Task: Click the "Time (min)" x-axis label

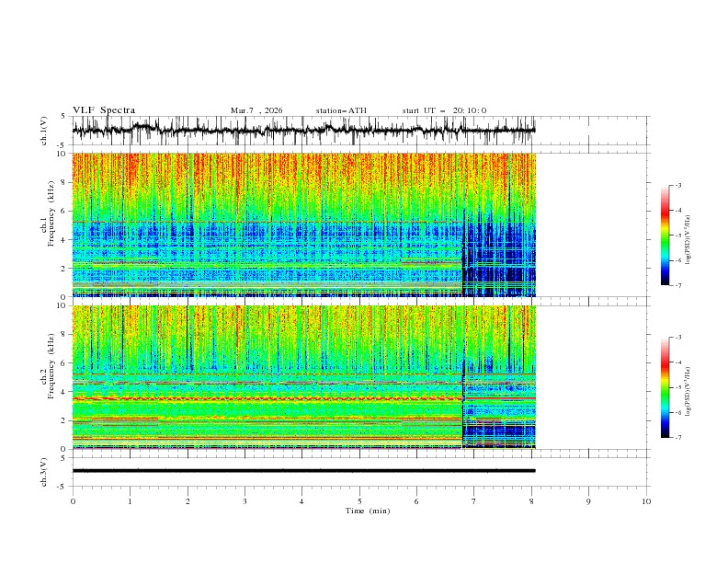Action: (368, 511)
